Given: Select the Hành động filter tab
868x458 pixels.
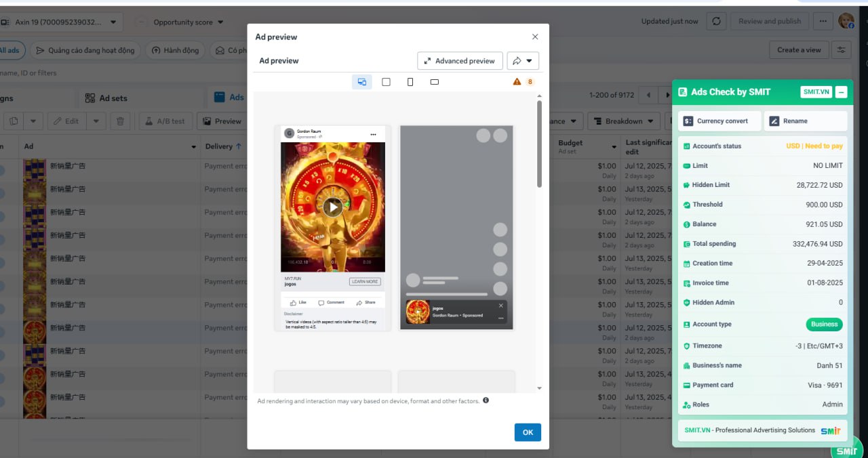Looking at the screenshot, I should pos(174,50).
